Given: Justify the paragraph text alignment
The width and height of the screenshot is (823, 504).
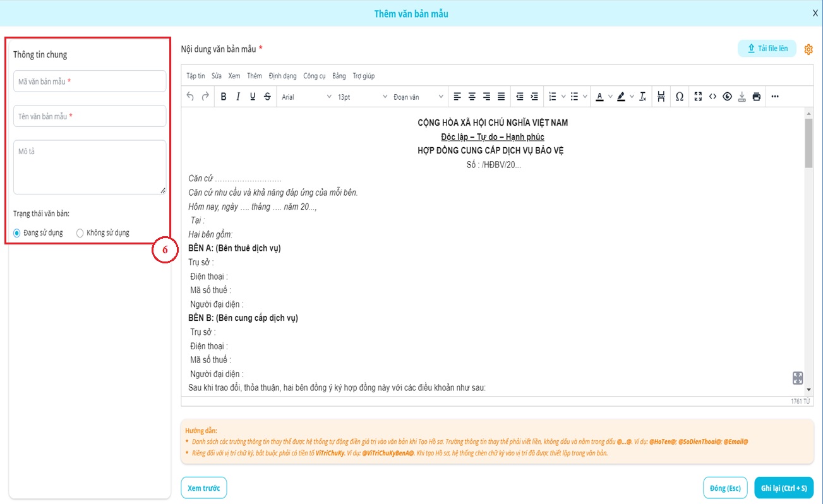Looking at the screenshot, I should click(x=501, y=97).
